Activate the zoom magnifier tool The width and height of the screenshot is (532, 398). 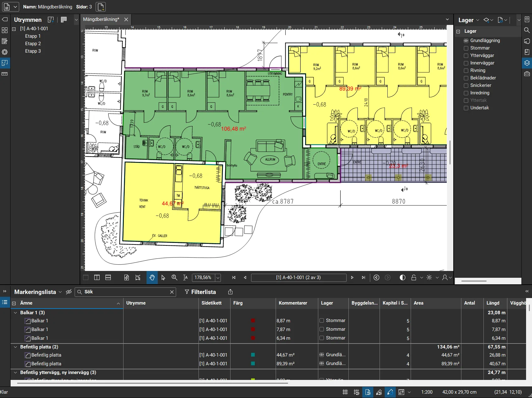(x=175, y=277)
